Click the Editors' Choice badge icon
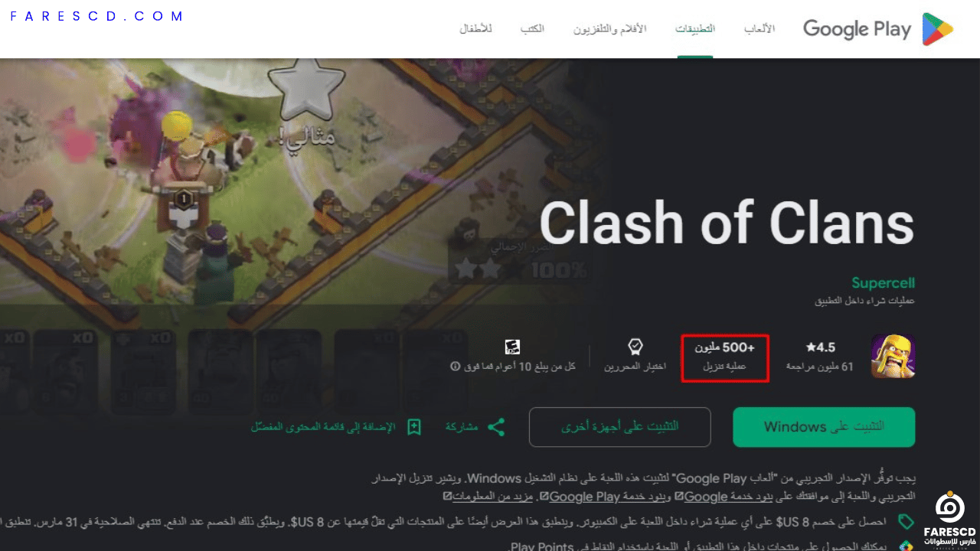This screenshot has width=980, height=551. click(635, 347)
